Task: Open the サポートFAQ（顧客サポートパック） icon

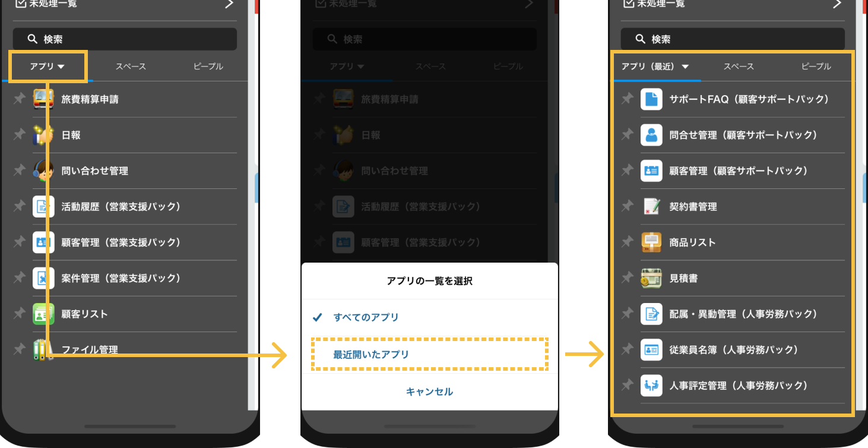Action: point(651,99)
